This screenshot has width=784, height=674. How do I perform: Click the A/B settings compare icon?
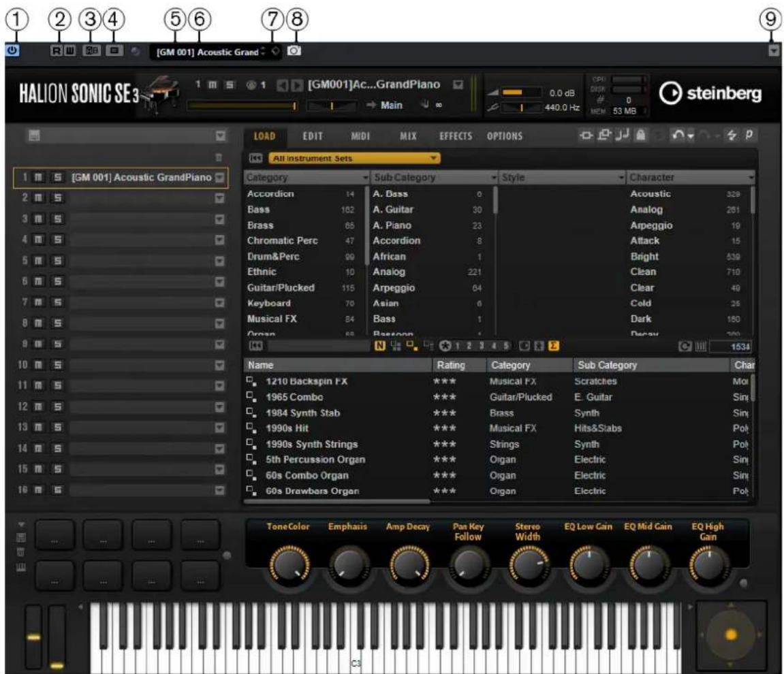pyautogui.click(x=91, y=50)
